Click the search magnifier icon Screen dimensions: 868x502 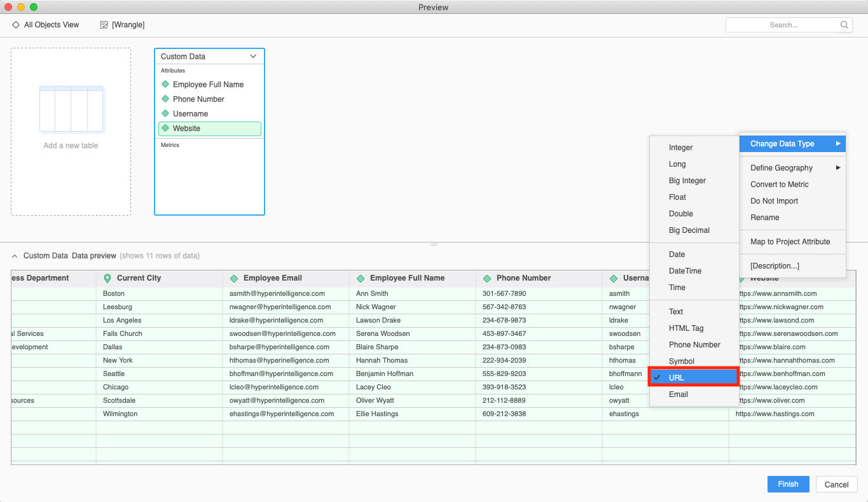coord(844,25)
